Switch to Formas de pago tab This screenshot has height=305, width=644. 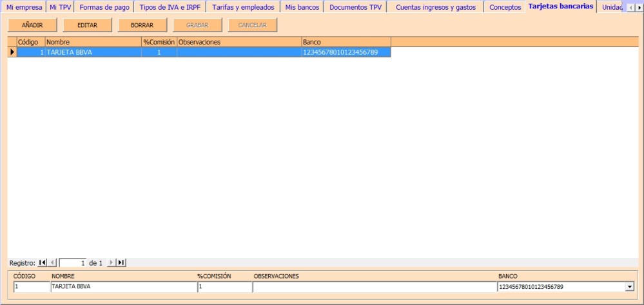click(x=104, y=8)
